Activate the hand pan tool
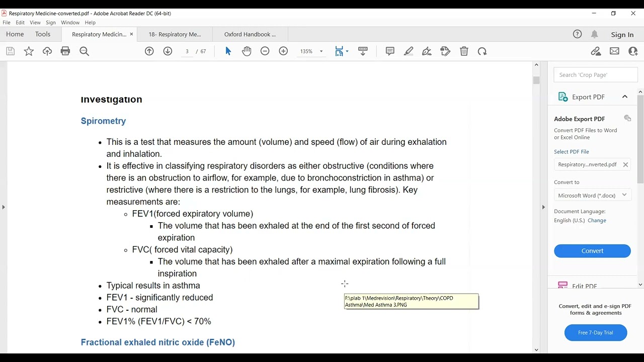This screenshot has height=362, width=644. tap(247, 51)
